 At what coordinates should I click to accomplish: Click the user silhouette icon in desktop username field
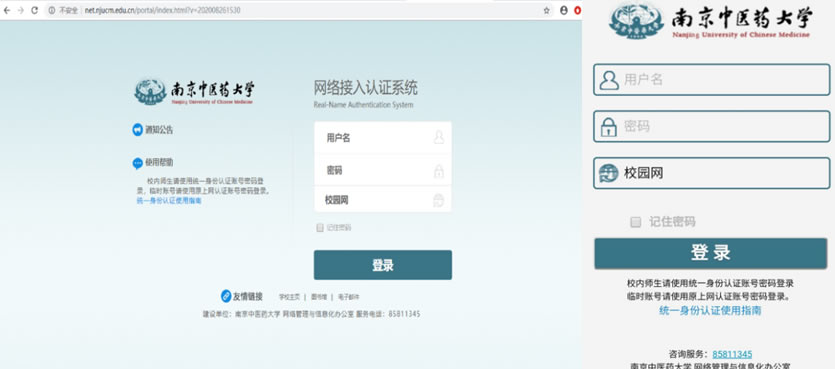tap(438, 137)
